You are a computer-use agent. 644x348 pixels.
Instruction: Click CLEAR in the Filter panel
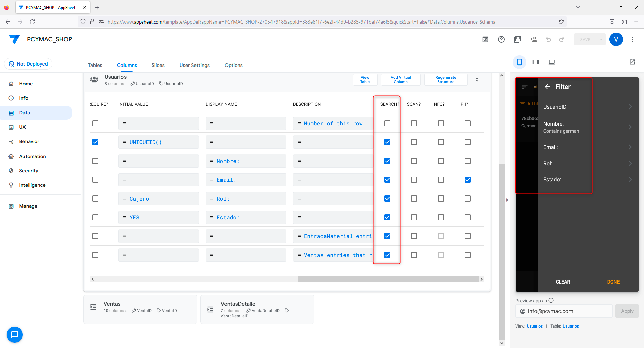coord(563,282)
